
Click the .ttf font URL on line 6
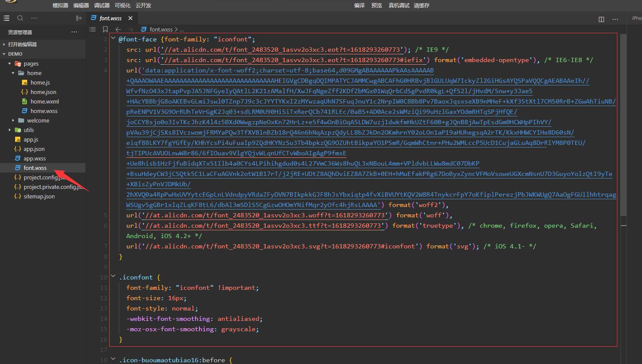coord(263,226)
